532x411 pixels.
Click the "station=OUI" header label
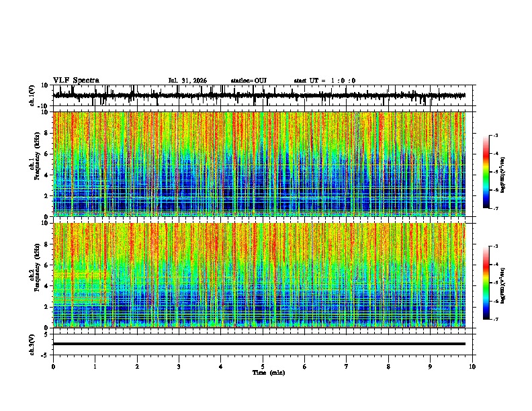249,81
